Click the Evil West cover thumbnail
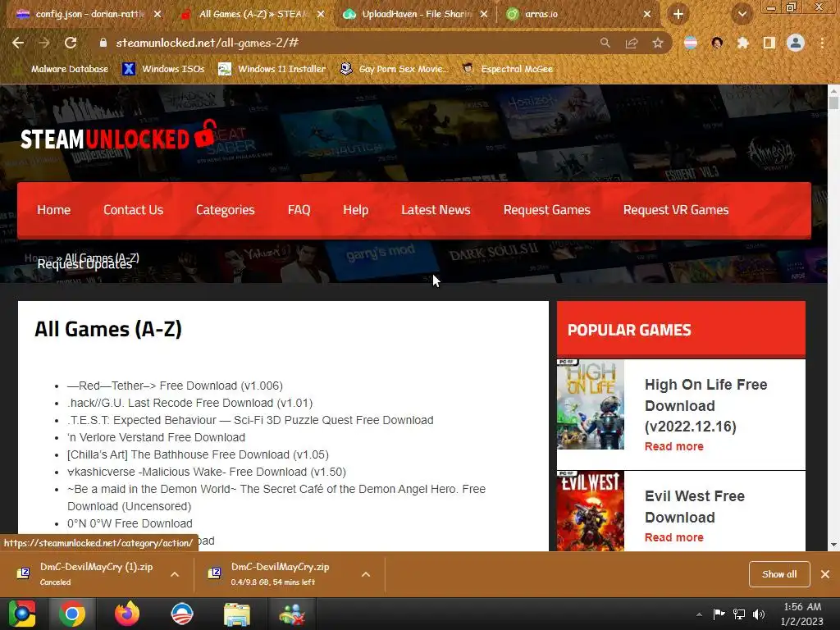840x630 pixels. coord(591,512)
